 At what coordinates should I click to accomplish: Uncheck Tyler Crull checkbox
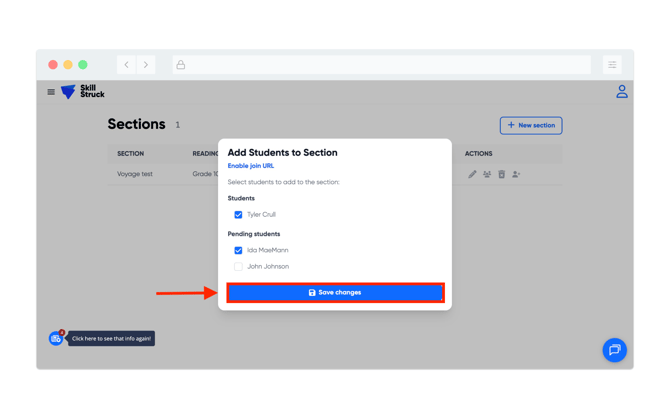(x=238, y=215)
